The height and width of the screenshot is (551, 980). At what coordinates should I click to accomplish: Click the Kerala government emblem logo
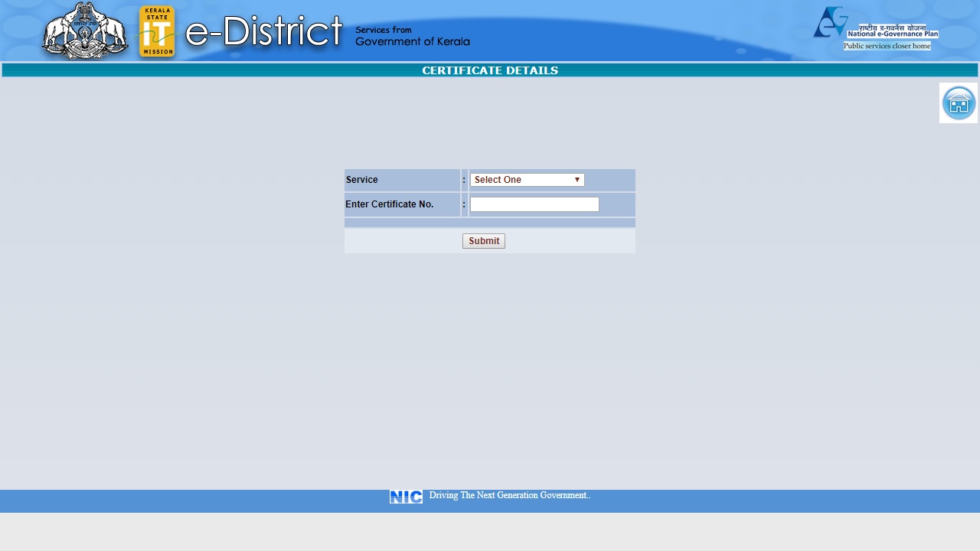point(84,31)
